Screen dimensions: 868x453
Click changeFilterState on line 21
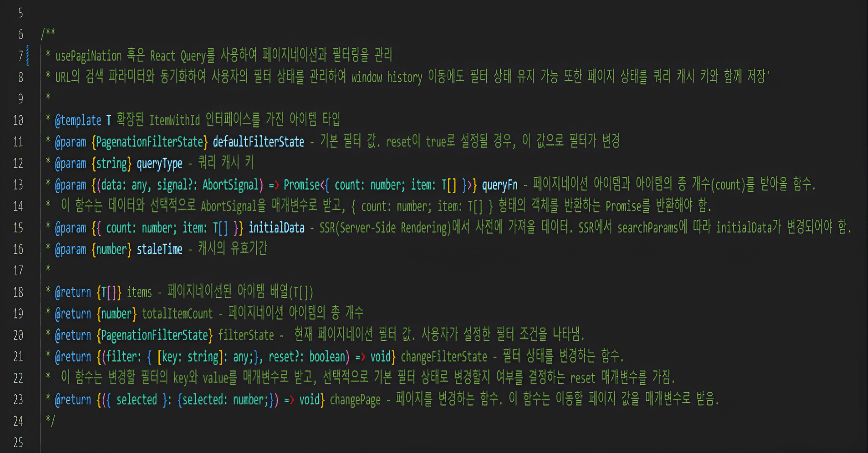(444, 357)
